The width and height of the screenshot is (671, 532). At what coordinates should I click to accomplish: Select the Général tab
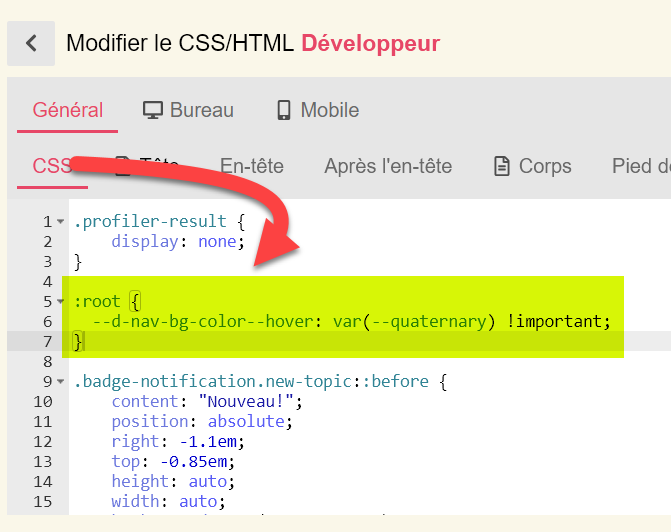tap(68, 110)
